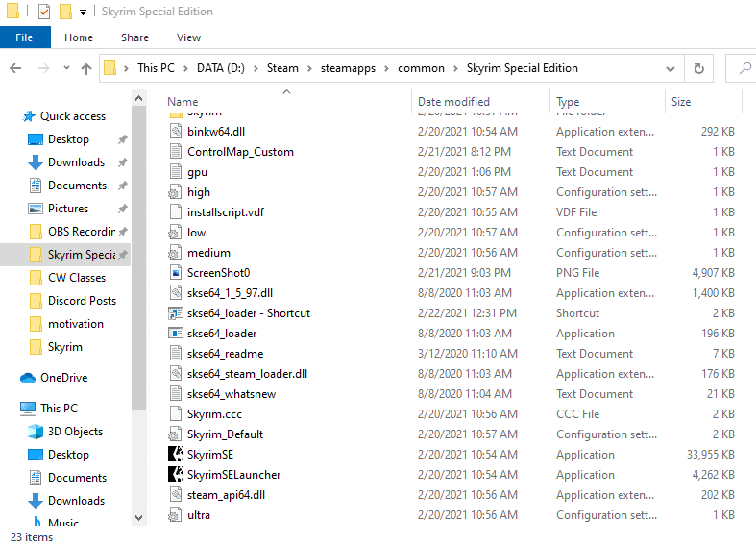
Task: Select the high configuration file icon
Action: 175,192
